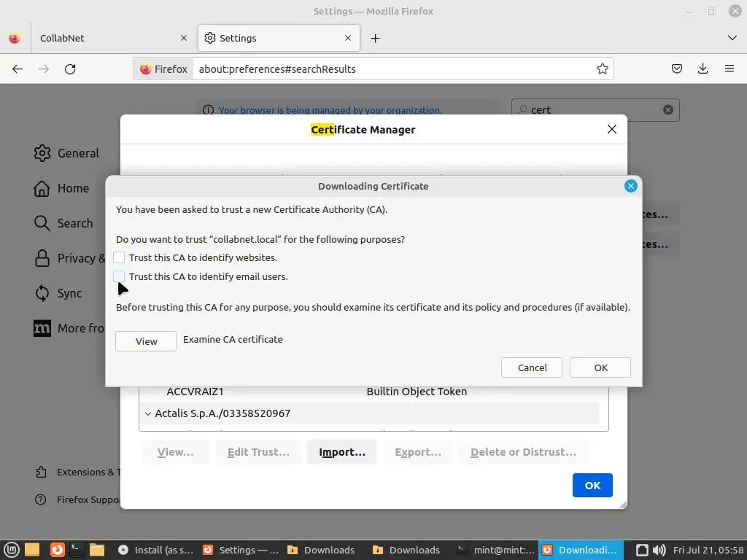Close the Settings tab
Screen dimensions: 747x560
click(348, 38)
